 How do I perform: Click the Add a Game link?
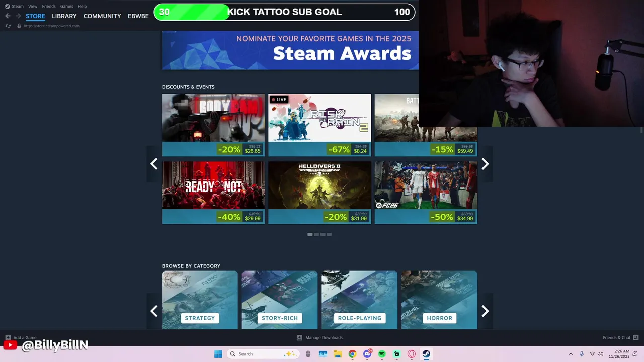click(x=25, y=338)
